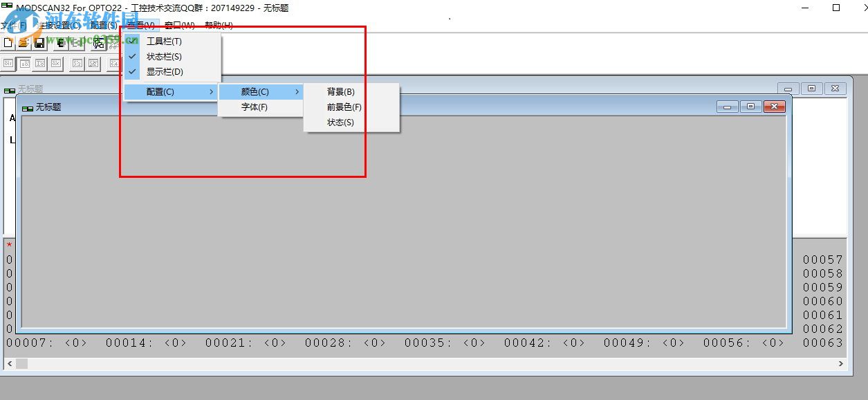Save the document with the Save icon

(x=39, y=43)
